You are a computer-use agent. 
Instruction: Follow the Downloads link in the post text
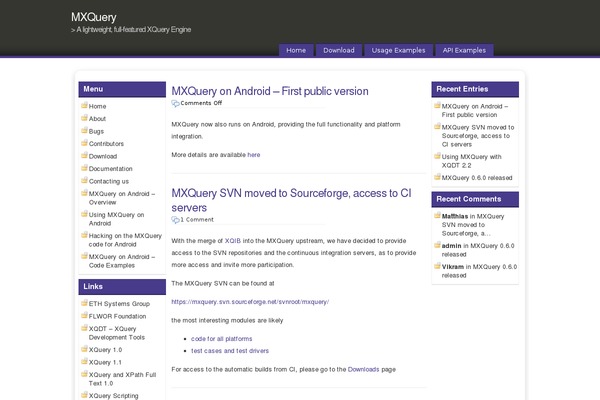tap(363, 369)
